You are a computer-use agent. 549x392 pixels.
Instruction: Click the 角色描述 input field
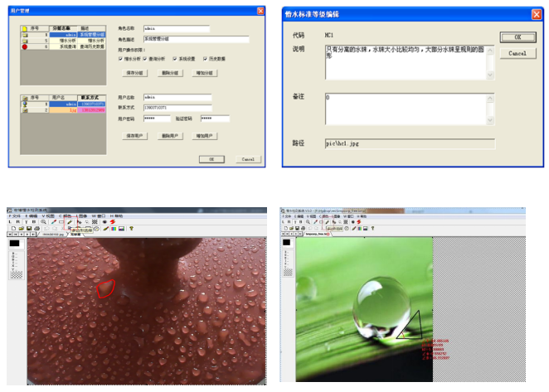[x=196, y=39]
